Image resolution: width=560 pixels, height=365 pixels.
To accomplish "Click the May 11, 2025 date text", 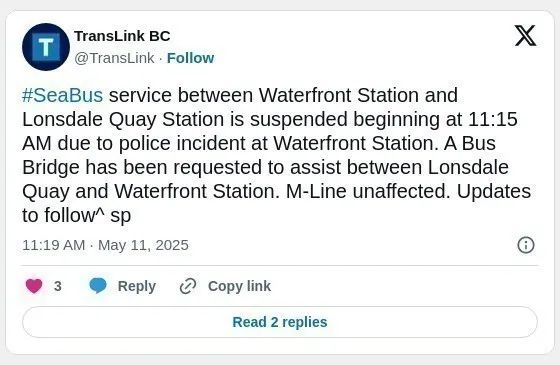I will point(143,245).
